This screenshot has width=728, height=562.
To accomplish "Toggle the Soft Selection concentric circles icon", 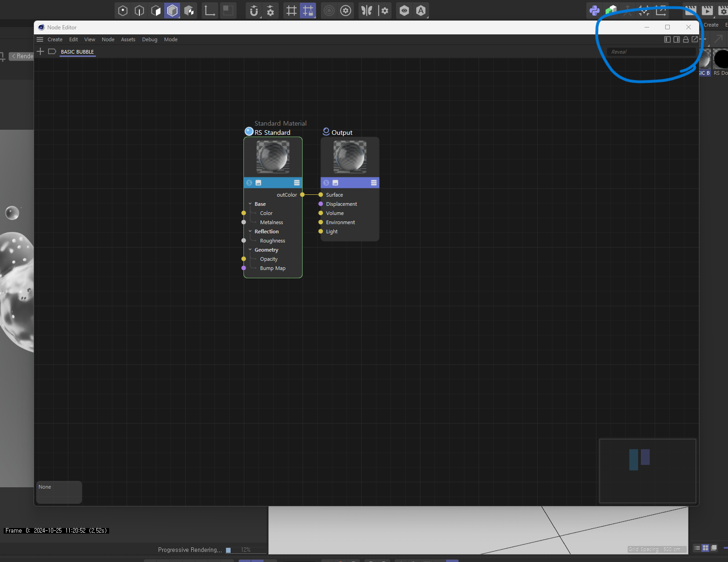I will pyautogui.click(x=329, y=11).
